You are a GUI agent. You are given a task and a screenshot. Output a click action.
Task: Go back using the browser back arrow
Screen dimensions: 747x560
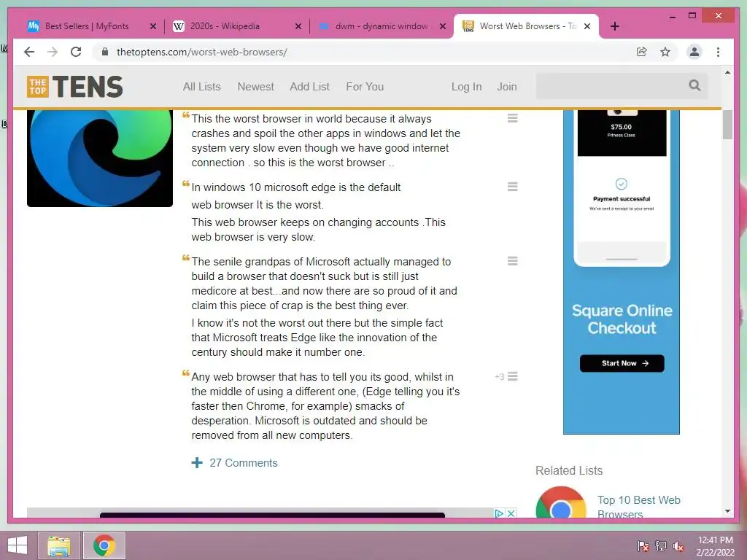pyautogui.click(x=29, y=52)
